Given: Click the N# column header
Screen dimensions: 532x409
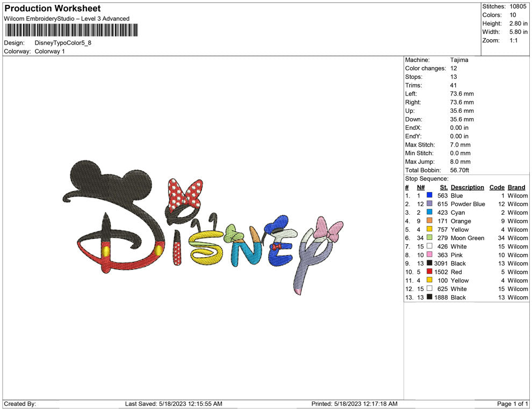Looking at the screenshot, I should pyautogui.click(x=421, y=187).
